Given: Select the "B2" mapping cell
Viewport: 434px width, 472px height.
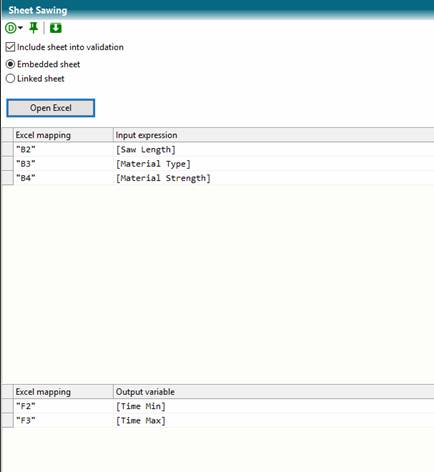Looking at the screenshot, I should [63, 150].
